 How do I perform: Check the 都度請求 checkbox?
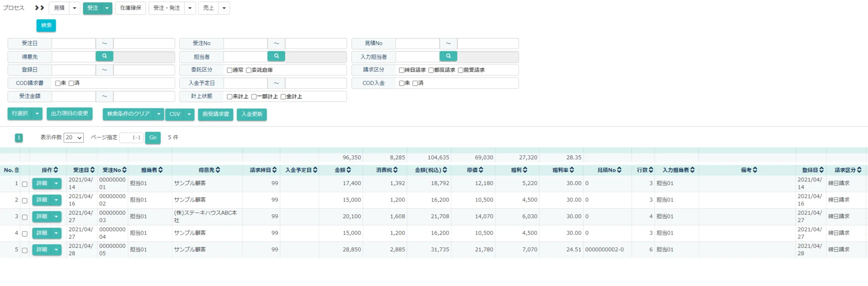431,70
